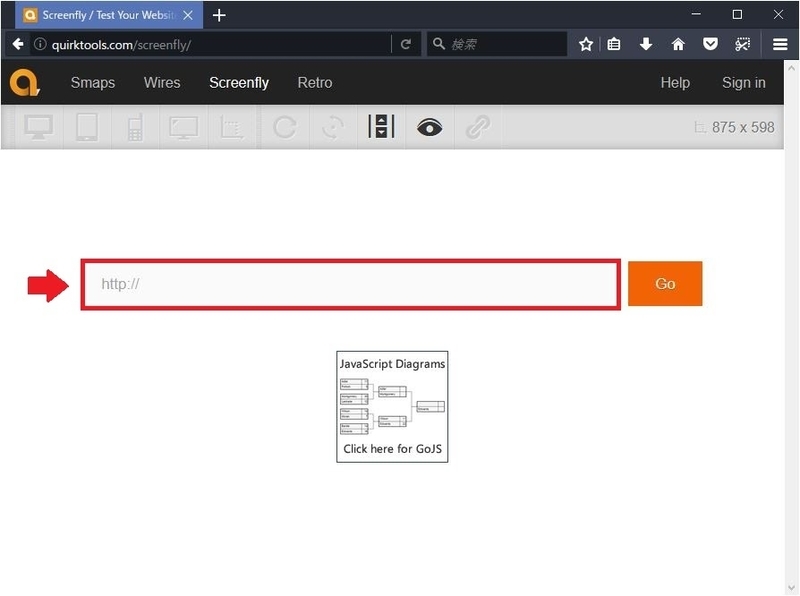Toggle the eye proxy server icon
Viewport: 800px width, 596px height.
[x=430, y=128]
